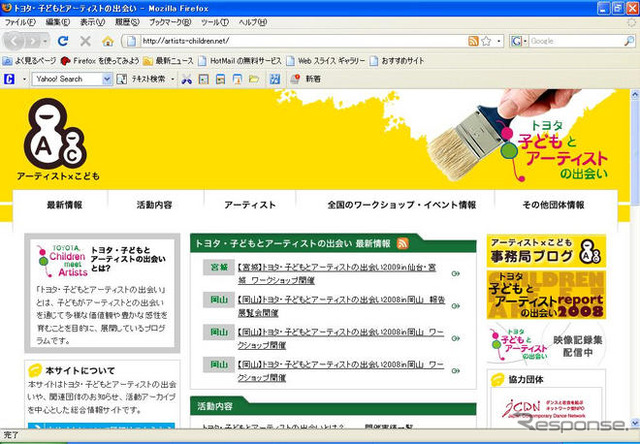Select the 活動内容 navigation tab

[x=154, y=205]
